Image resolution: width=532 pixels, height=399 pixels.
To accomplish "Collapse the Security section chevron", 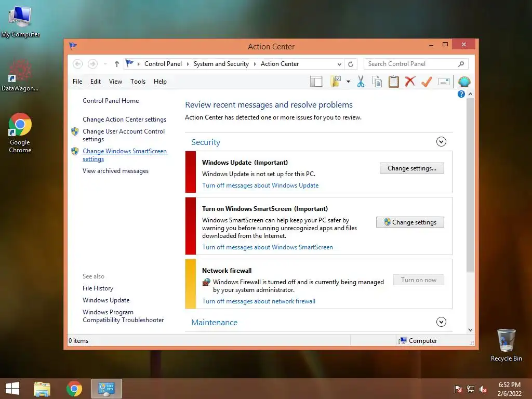I will click(x=441, y=141).
